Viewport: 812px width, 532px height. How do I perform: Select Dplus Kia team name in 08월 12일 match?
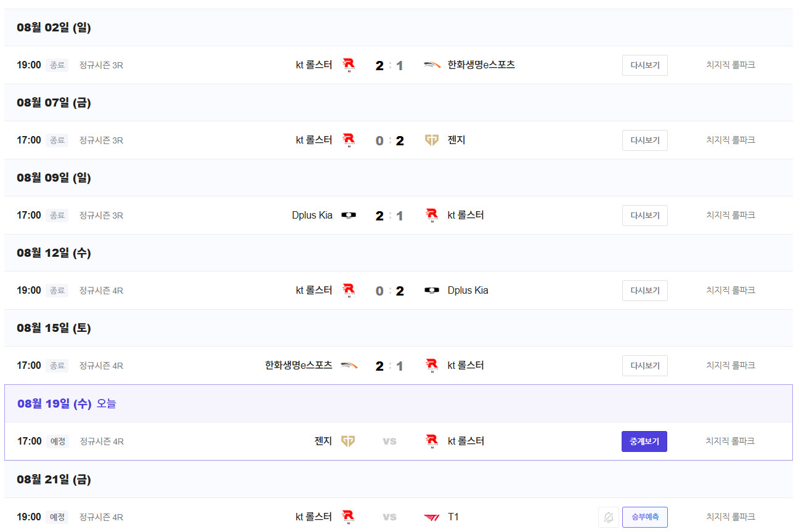(468, 290)
